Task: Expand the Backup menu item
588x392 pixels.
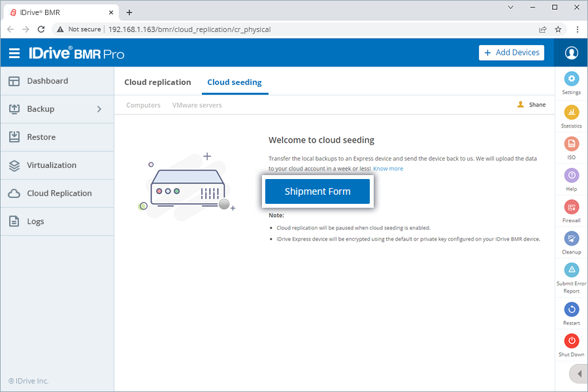Action: click(x=39, y=109)
